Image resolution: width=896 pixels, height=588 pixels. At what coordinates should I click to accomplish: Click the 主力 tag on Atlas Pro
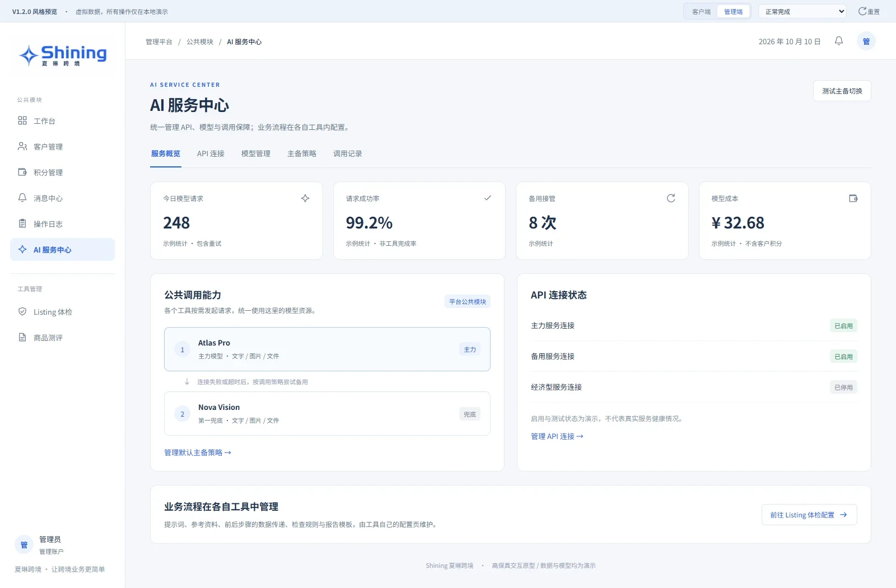pyautogui.click(x=470, y=349)
